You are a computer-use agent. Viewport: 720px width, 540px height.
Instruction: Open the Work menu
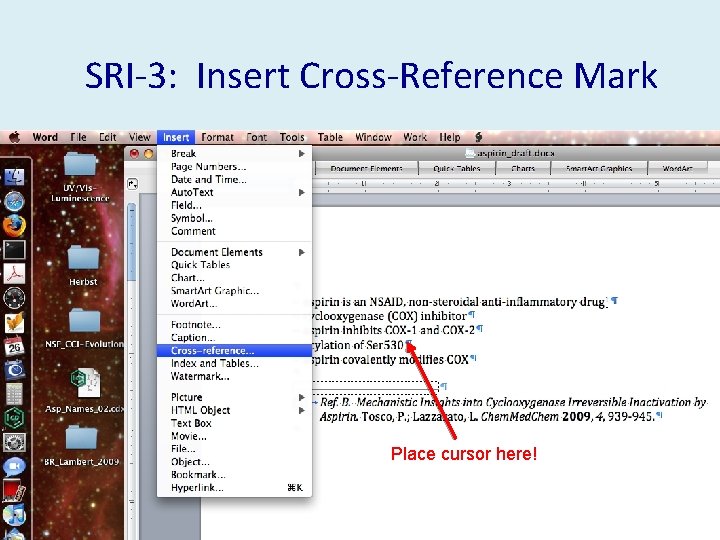(x=415, y=137)
